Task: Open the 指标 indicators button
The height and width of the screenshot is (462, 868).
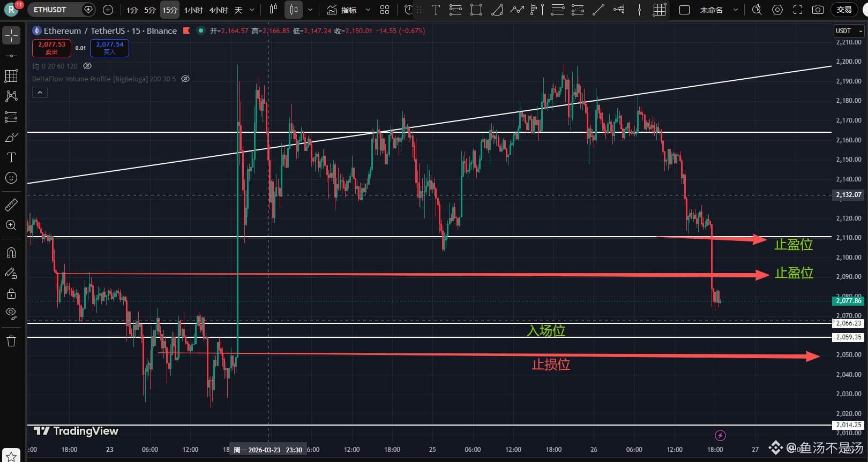Action: (x=342, y=10)
